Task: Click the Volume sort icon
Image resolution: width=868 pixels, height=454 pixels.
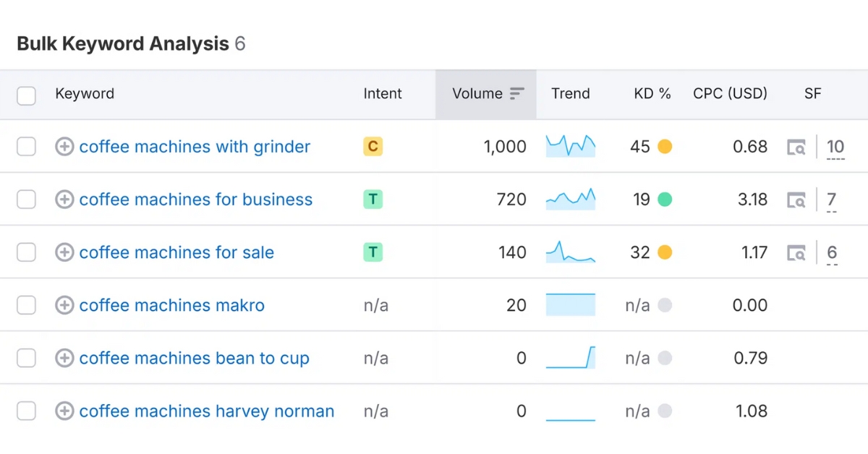Action: click(516, 94)
